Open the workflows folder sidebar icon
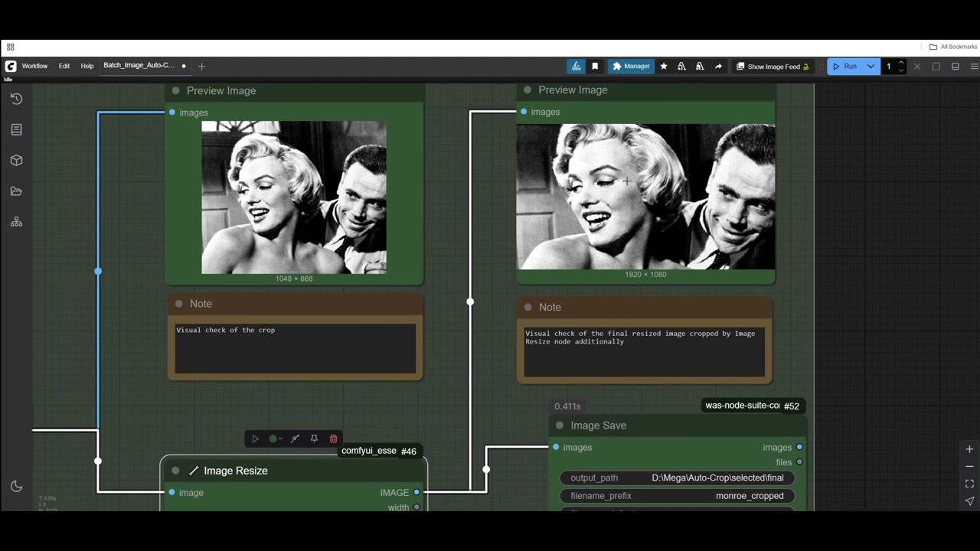Screen dimensions: 980x551 pyautogui.click(x=16, y=191)
